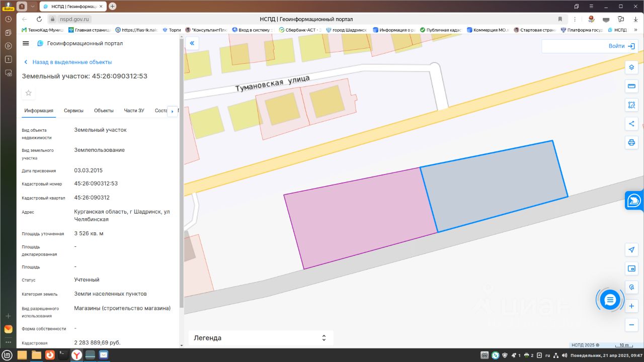Activate the area selection tool
This screenshot has width=644, height=362.
pyautogui.click(x=631, y=105)
